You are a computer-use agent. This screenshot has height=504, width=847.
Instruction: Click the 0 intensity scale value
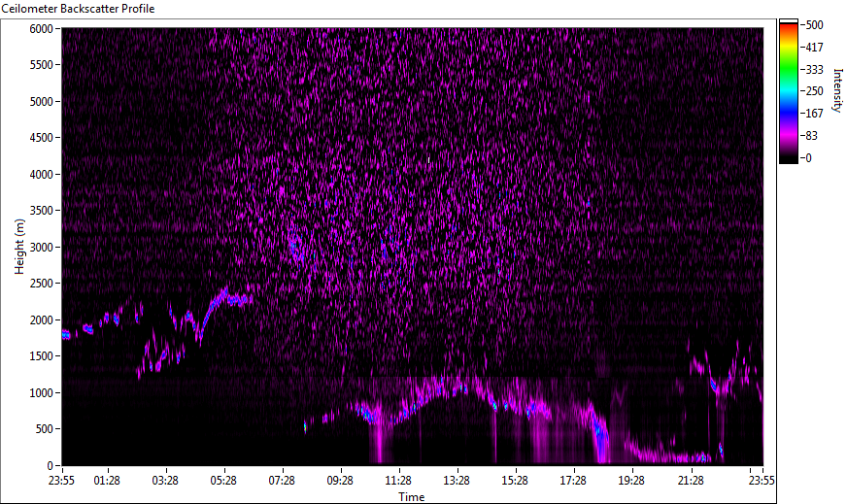pos(808,157)
